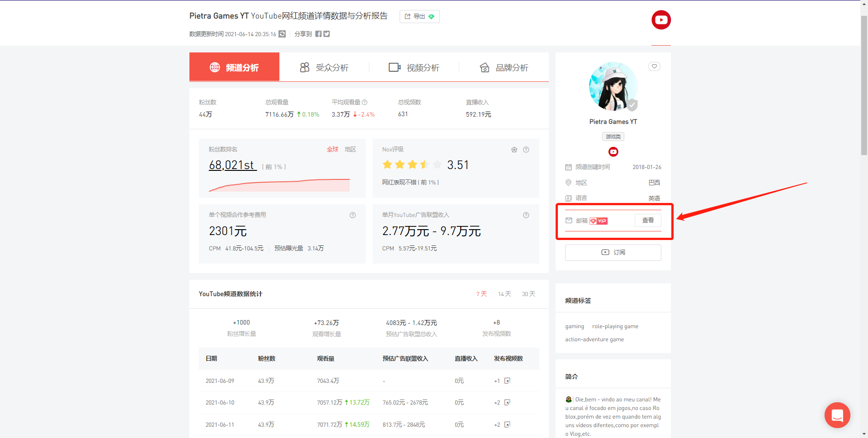Click the 592.19元 live income value
Screen dimensions: 868x438
click(x=478, y=114)
